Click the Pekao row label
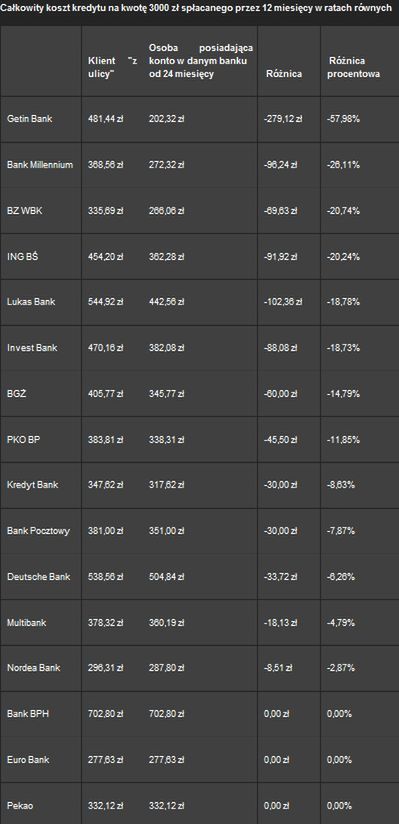 [18, 806]
